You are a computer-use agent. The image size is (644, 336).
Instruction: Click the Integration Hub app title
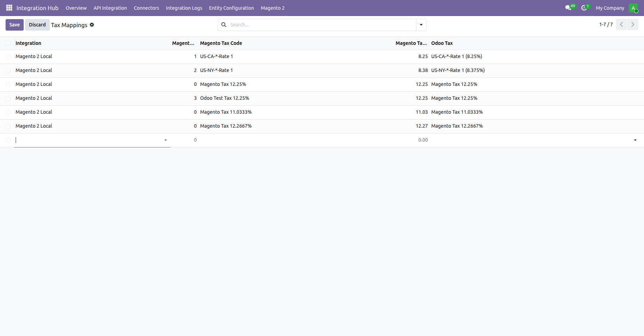pyautogui.click(x=37, y=8)
